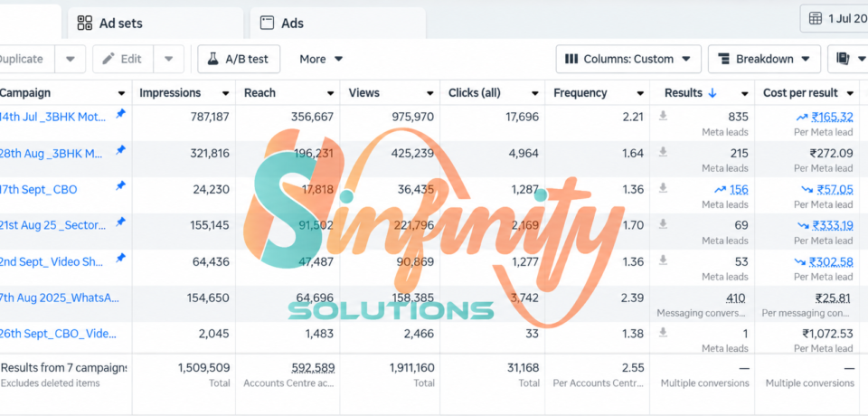Click the Ads tab window icon
This screenshot has height=416, width=868.
[268, 23]
